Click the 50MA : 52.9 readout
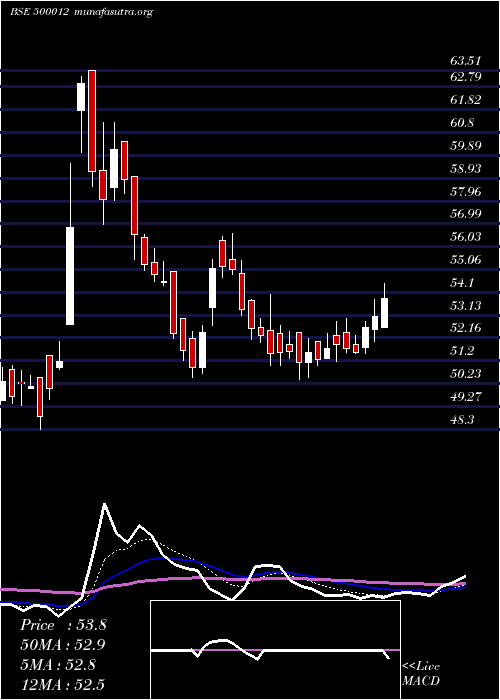Screen dimensions: 500x700 pos(63,645)
